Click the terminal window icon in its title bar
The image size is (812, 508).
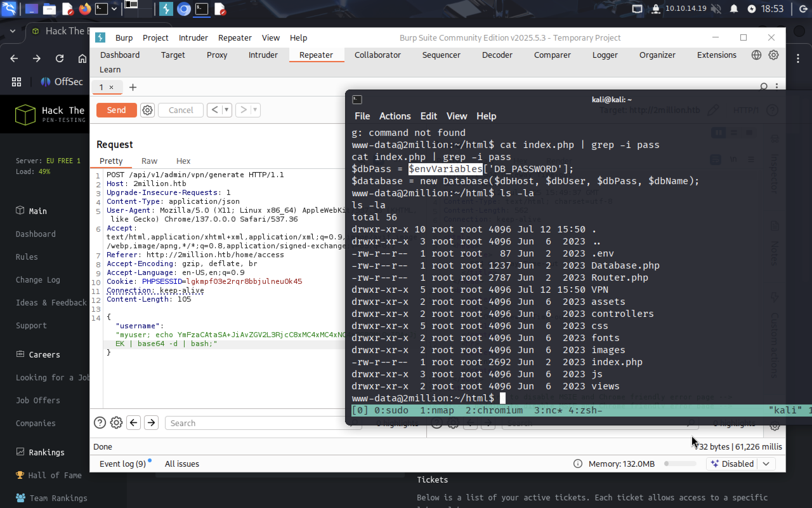(357, 99)
